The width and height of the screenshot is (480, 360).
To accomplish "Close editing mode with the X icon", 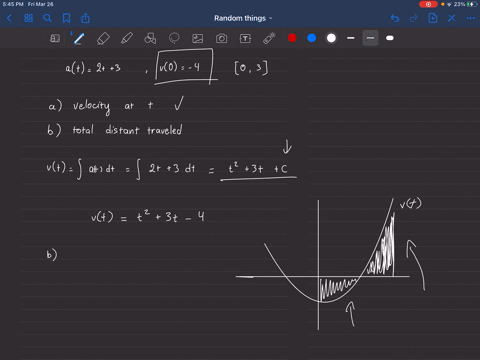I will pos(451,18).
